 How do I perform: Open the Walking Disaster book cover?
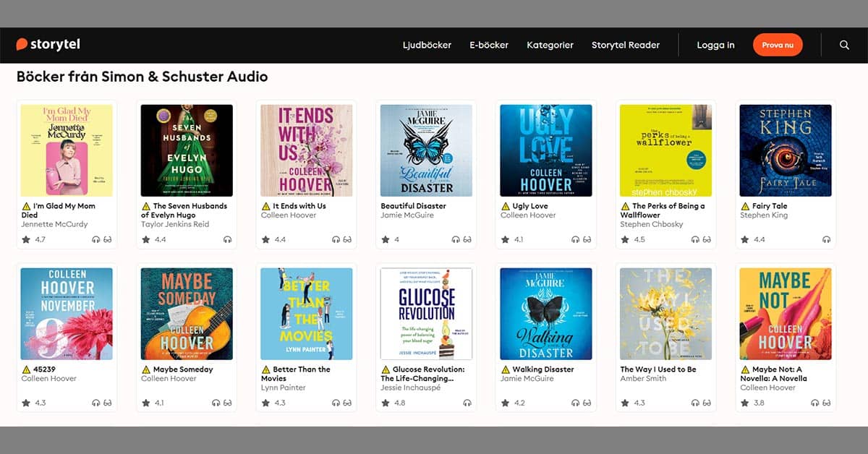546,314
